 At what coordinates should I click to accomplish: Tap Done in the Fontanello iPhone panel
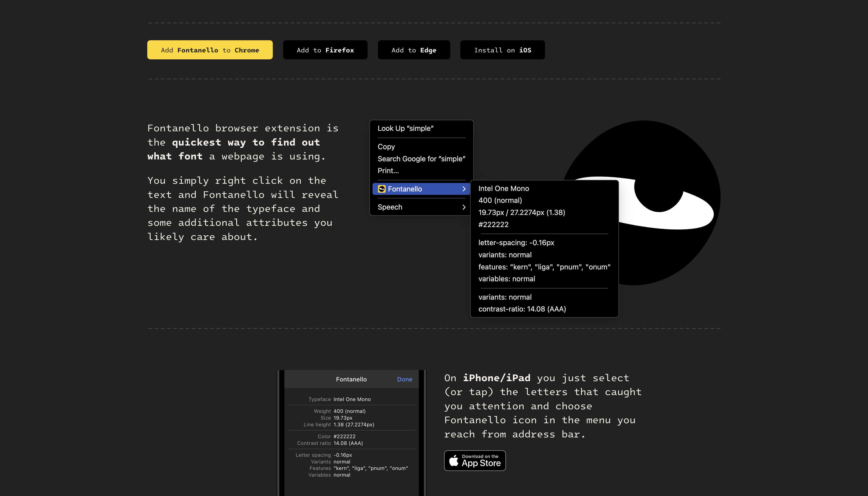point(404,379)
